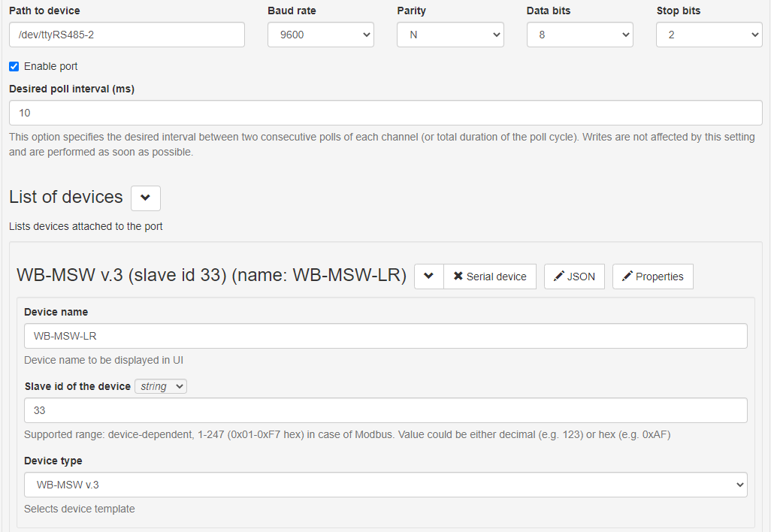
Task: Remove device with Serial device button
Action: (x=490, y=277)
